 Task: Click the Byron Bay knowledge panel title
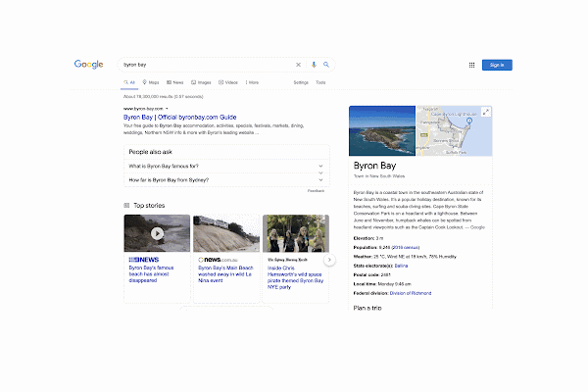374,166
